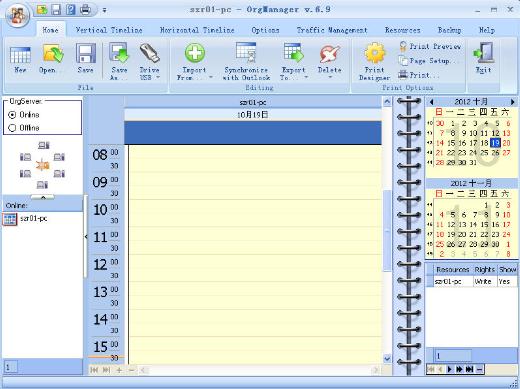Open Drive USB dropdown arrow
The height and width of the screenshot is (389, 520).
click(158, 77)
